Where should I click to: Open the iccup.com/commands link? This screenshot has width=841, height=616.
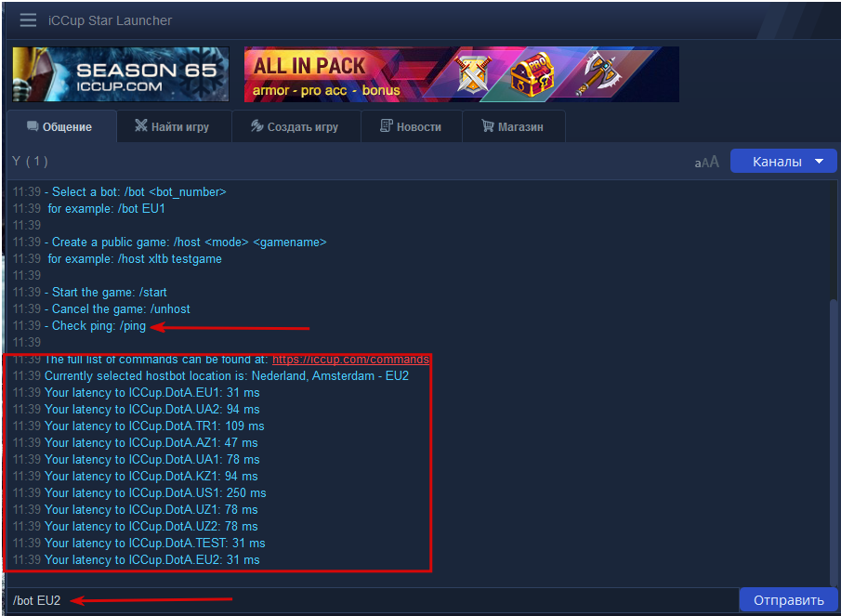[350, 360]
